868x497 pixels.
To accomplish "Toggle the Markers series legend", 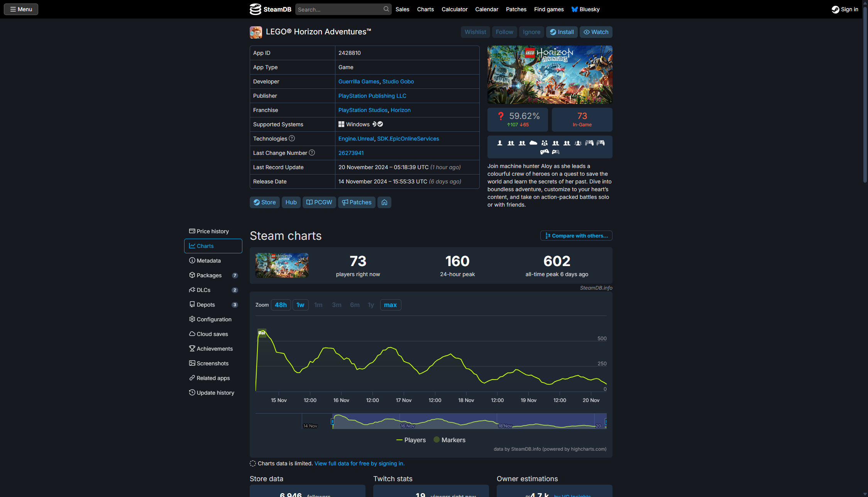I will pyautogui.click(x=449, y=440).
